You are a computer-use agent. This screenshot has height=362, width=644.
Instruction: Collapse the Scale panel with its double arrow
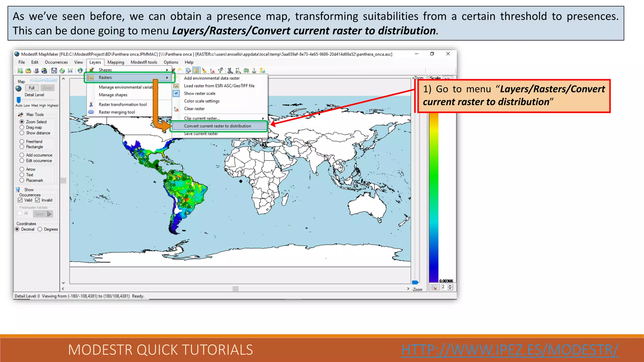coord(448,78)
